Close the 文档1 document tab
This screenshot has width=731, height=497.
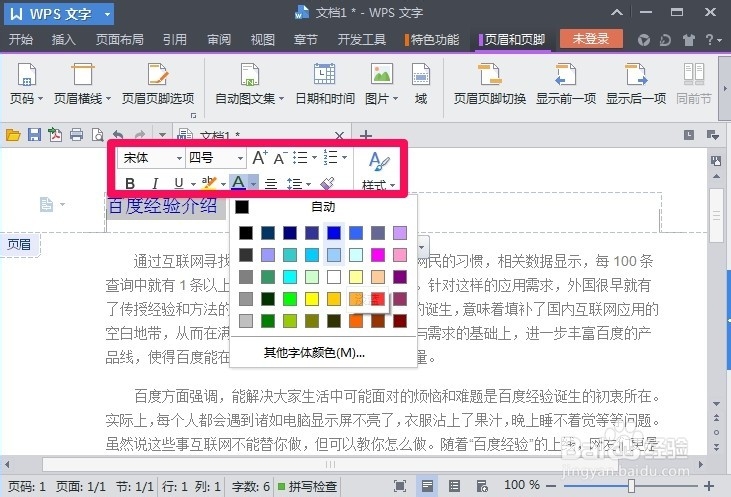coord(339,136)
